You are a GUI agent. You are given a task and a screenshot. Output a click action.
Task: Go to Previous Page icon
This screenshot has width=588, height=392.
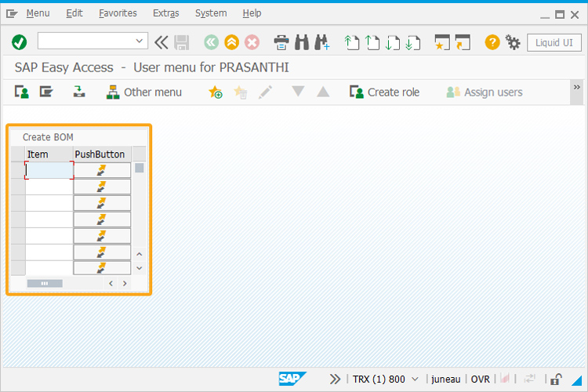coord(372,42)
